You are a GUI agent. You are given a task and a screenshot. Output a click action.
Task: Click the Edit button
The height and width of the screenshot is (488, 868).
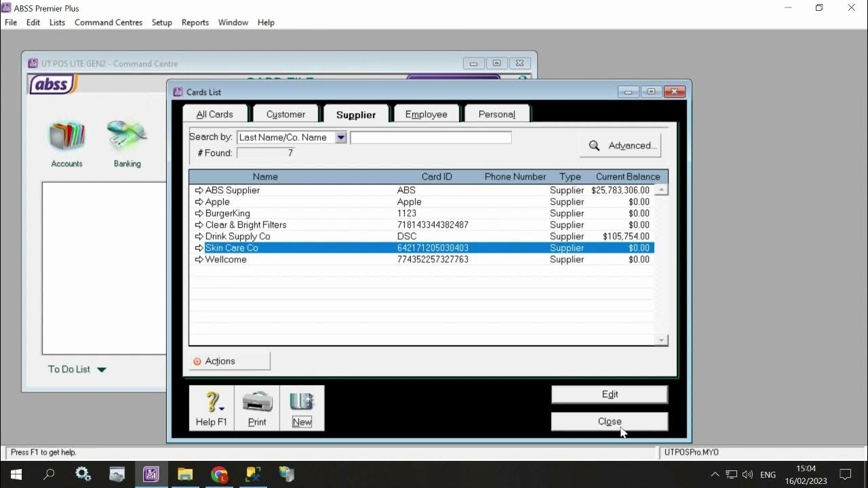click(610, 394)
